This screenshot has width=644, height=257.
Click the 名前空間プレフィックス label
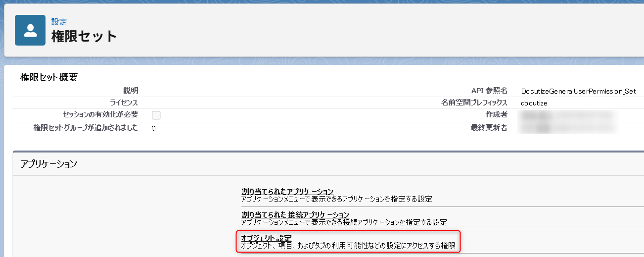coord(474,103)
